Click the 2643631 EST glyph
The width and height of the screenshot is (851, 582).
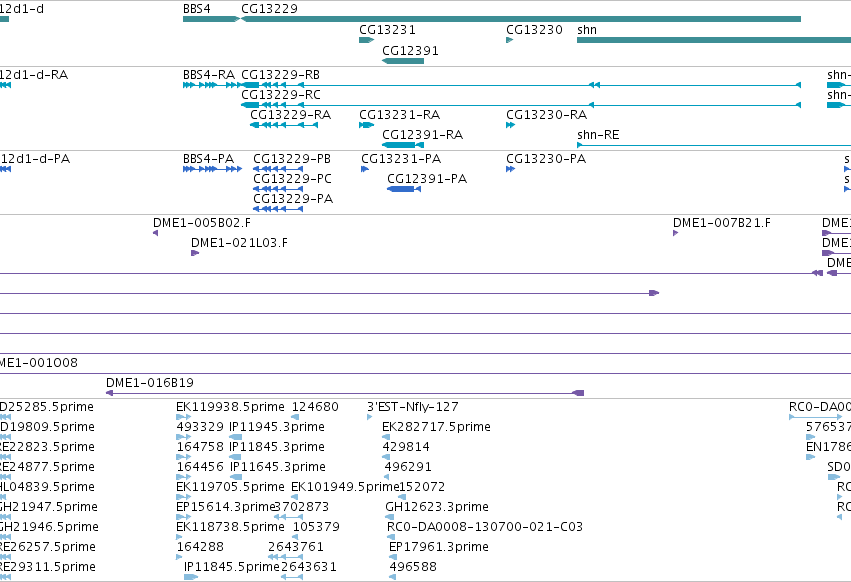tap(292, 577)
